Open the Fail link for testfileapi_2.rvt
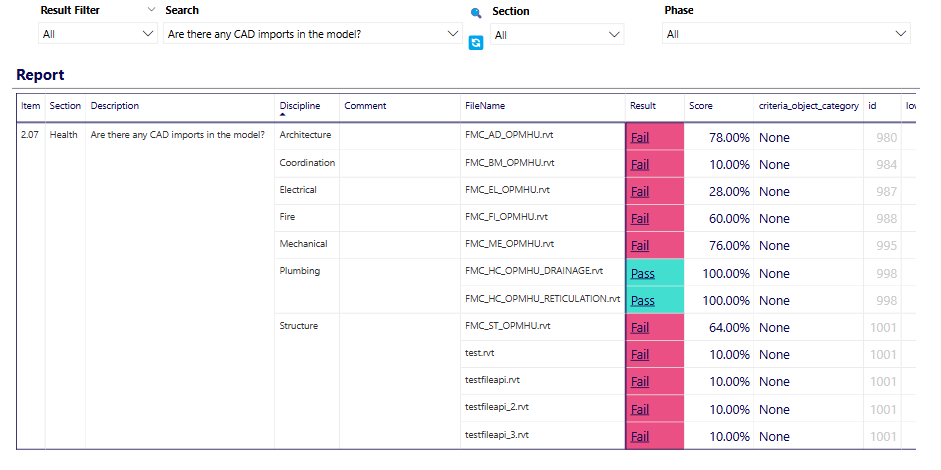This screenshot has height=470, width=941. [x=640, y=409]
